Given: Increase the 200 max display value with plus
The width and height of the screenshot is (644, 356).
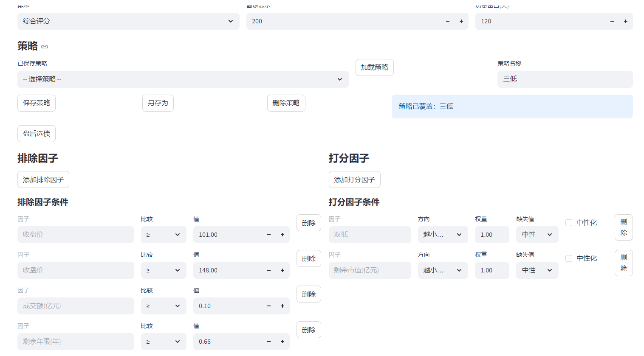Looking at the screenshot, I should tap(461, 21).
